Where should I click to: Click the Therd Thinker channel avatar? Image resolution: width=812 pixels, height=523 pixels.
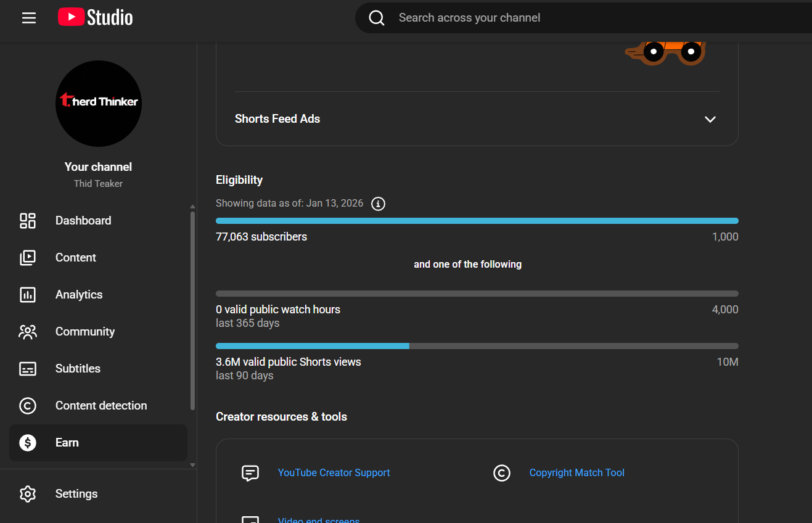tap(99, 104)
